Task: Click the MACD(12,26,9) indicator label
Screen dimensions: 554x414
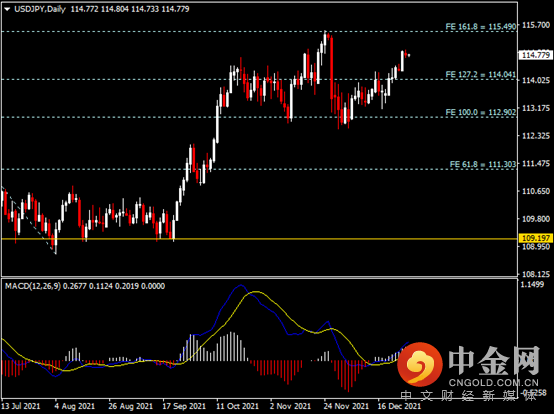Action: pyautogui.click(x=33, y=286)
